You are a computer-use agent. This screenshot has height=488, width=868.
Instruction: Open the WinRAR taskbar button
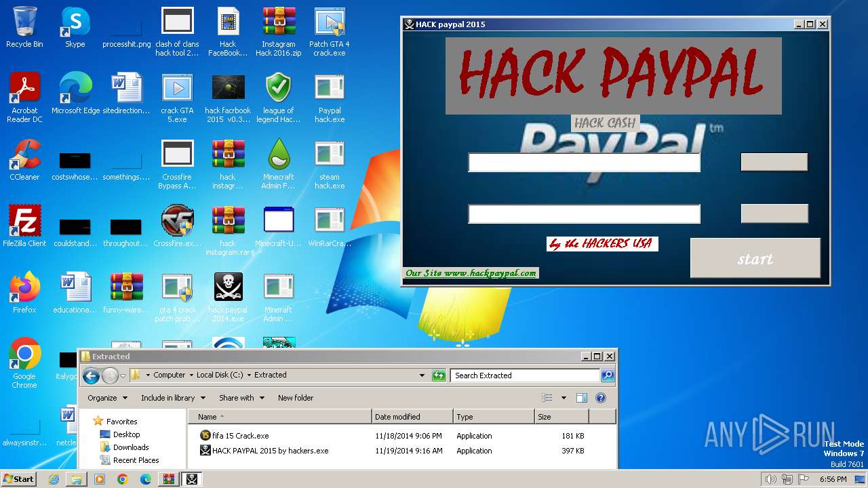[167, 479]
